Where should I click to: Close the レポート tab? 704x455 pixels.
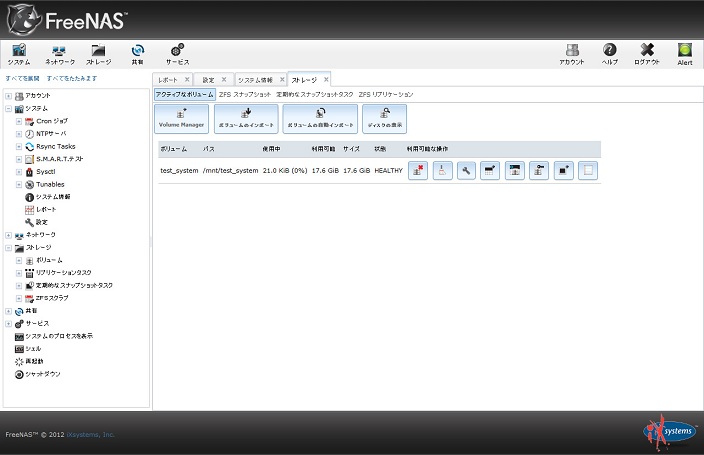click(187, 79)
